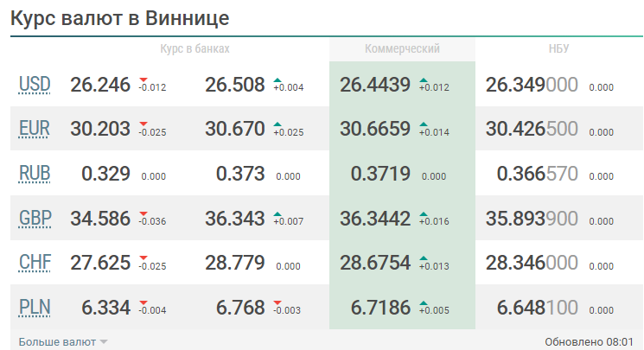
Task: Click the green up arrow beside EUR 30.6659
Action: [x=424, y=124]
